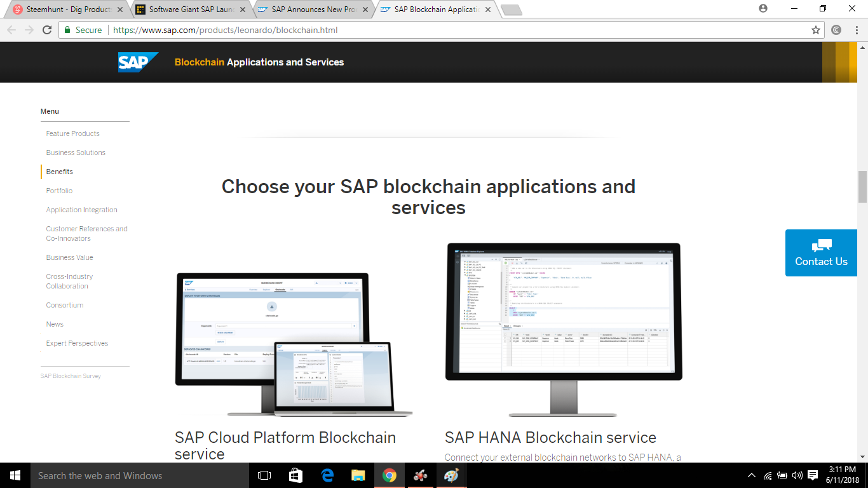The width and height of the screenshot is (868, 488).
Task: Click the SAP HANA Blockchain monitor image
Action: coord(564,329)
